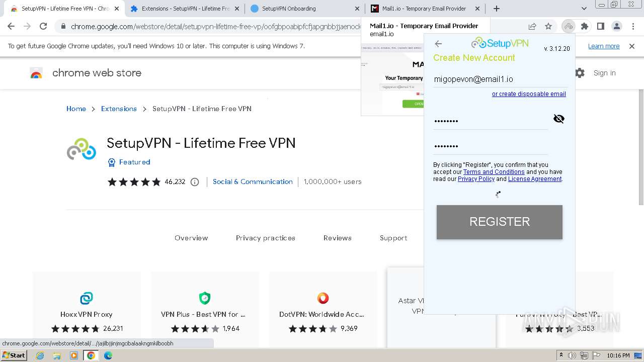Open the License Agreement link
The height and width of the screenshot is (362, 644).
[535, 179]
